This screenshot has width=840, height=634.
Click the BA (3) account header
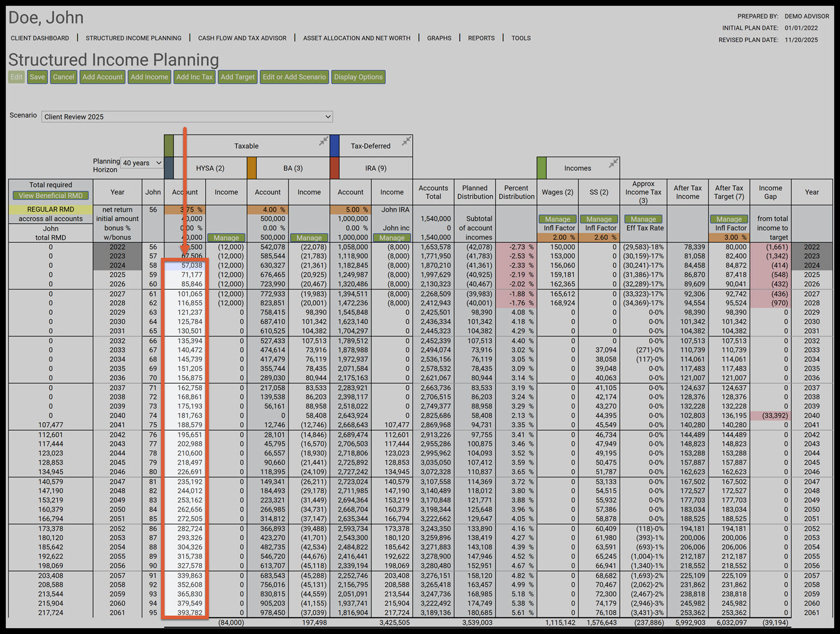coord(293,168)
